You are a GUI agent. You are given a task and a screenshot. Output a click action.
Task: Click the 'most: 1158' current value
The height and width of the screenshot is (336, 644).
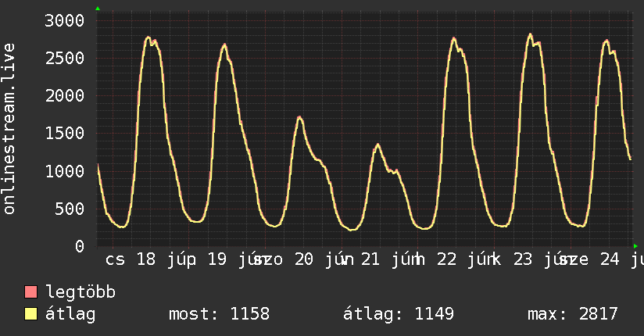[219, 314]
